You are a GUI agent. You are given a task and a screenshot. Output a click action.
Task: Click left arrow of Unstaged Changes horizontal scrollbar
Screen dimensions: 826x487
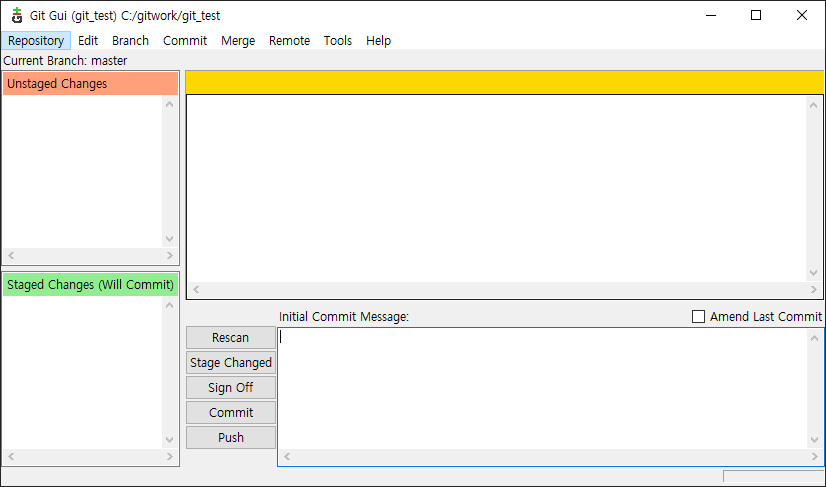click(11, 256)
